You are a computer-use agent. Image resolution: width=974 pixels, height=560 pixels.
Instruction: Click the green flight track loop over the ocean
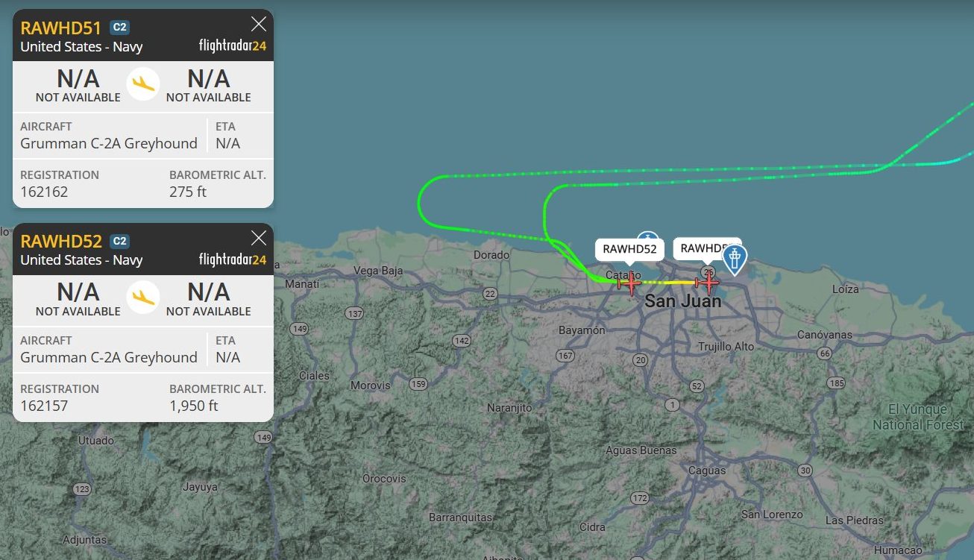coord(420,201)
